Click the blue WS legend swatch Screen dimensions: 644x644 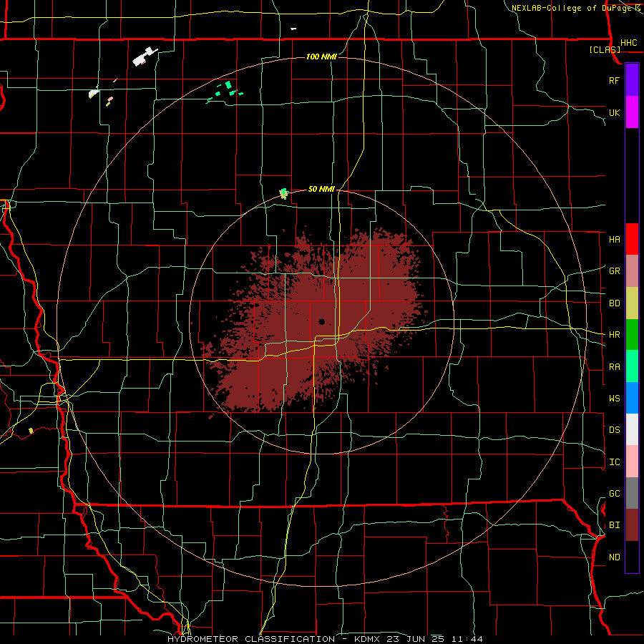(x=632, y=398)
